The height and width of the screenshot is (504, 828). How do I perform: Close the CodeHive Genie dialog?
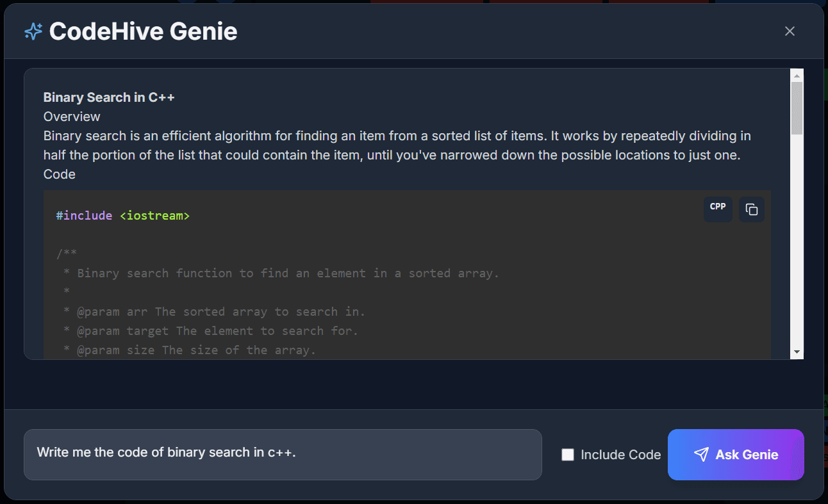(x=790, y=31)
